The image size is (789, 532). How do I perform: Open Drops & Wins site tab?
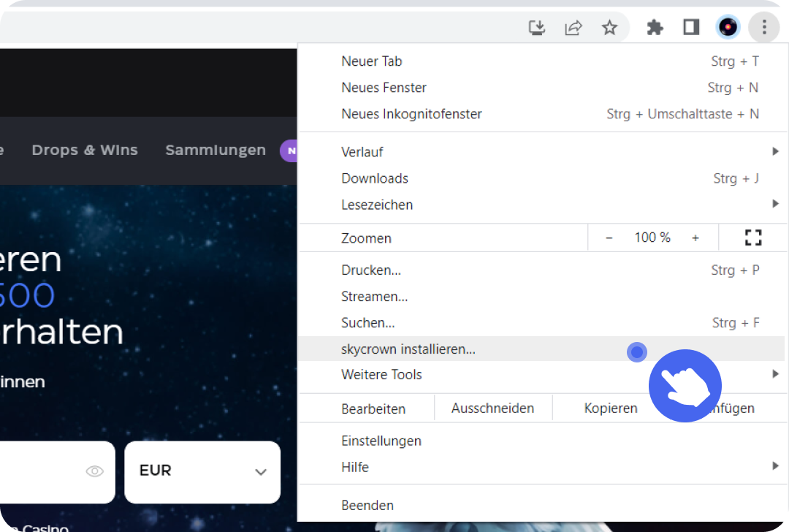point(85,150)
